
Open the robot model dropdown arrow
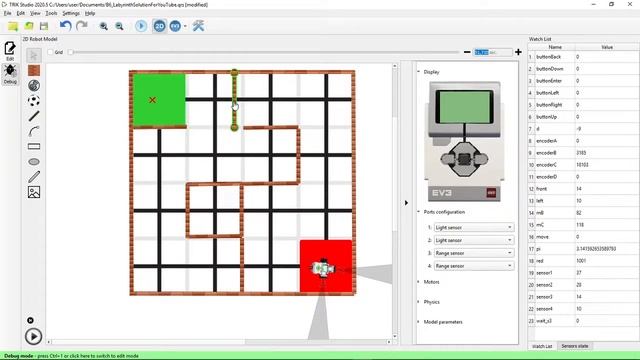(x=185, y=27)
